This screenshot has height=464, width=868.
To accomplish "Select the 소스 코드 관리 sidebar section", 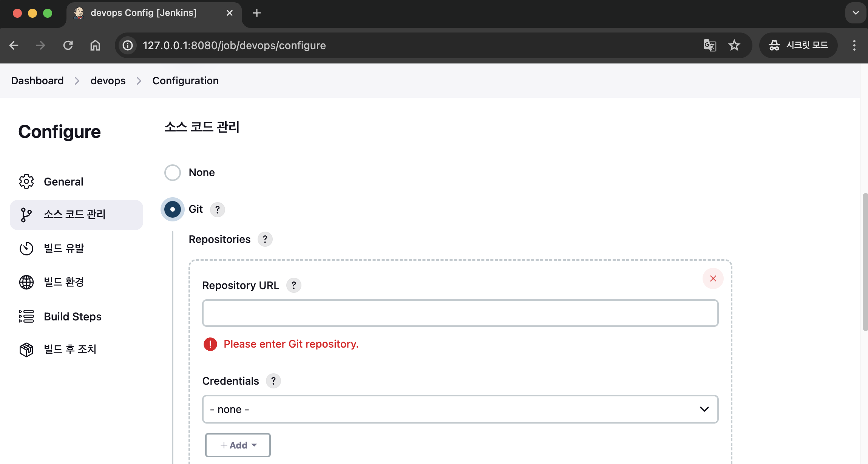I will (x=74, y=214).
